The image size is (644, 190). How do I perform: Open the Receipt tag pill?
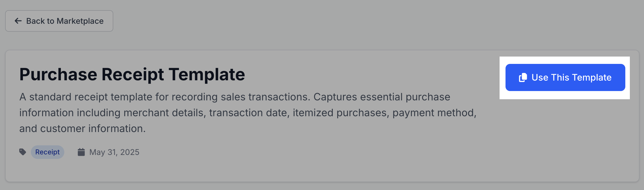(48, 152)
